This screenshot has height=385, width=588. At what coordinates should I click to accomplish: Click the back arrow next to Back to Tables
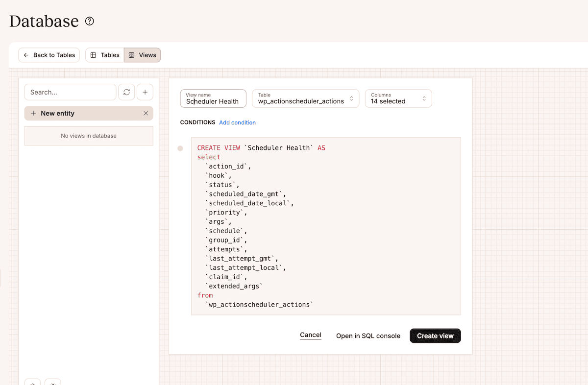pyautogui.click(x=26, y=55)
